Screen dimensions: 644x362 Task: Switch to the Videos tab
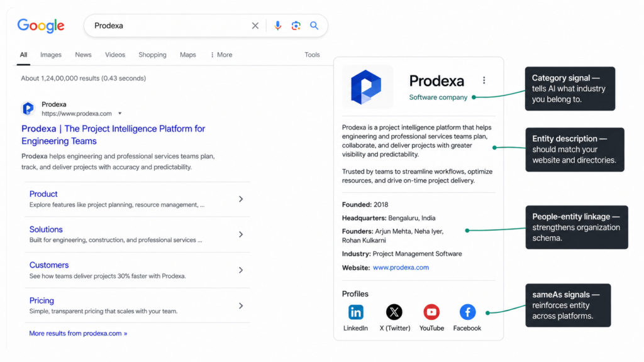115,55
